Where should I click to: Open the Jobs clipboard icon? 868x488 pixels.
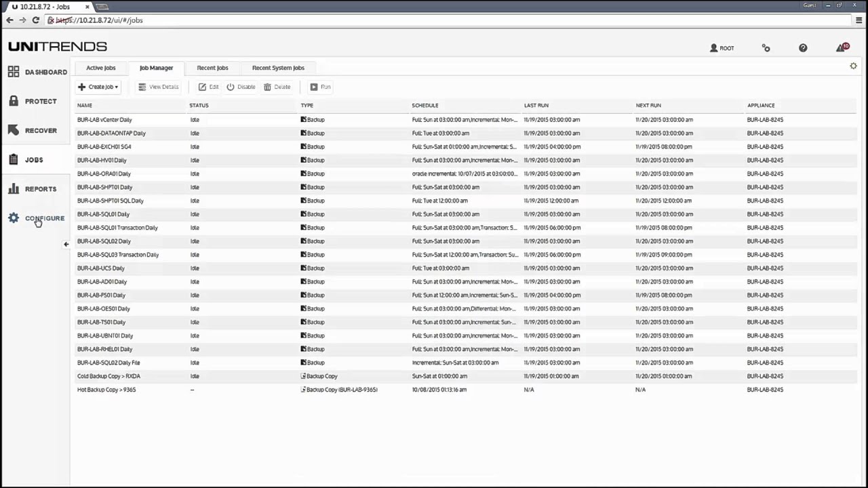14,159
